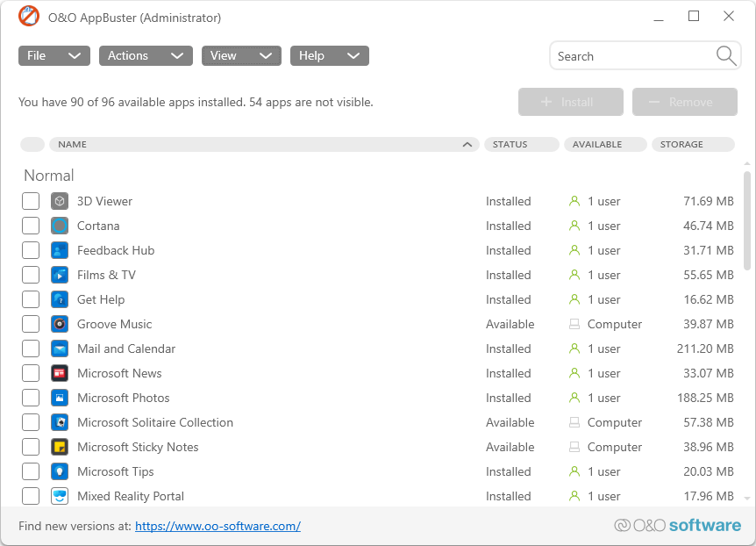The height and width of the screenshot is (546, 756).
Task: Click the 3D Viewer app icon
Action: 60,201
